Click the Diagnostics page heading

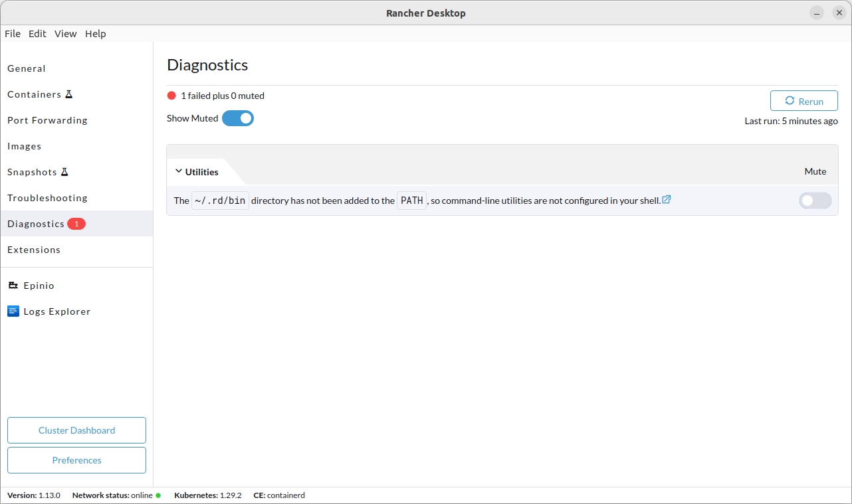pyautogui.click(x=207, y=65)
